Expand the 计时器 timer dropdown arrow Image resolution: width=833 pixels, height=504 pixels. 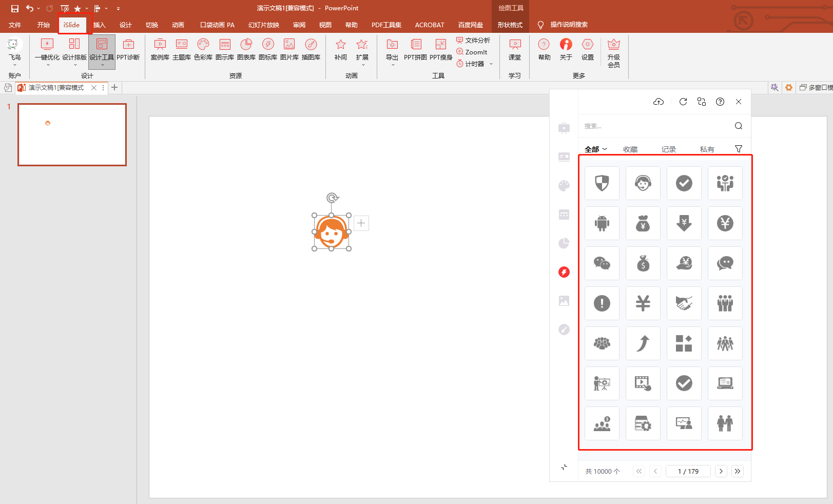[491, 64]
